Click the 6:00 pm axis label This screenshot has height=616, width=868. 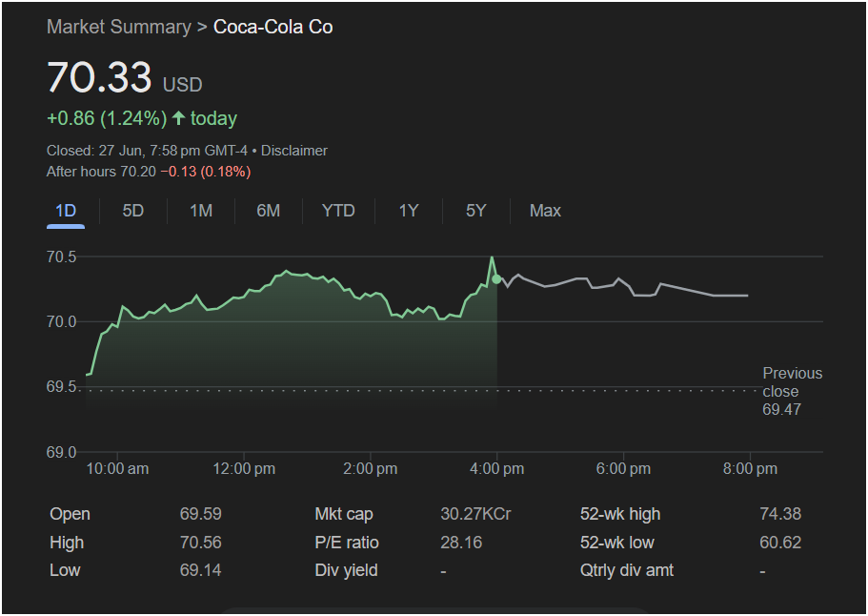click(623, 468)
